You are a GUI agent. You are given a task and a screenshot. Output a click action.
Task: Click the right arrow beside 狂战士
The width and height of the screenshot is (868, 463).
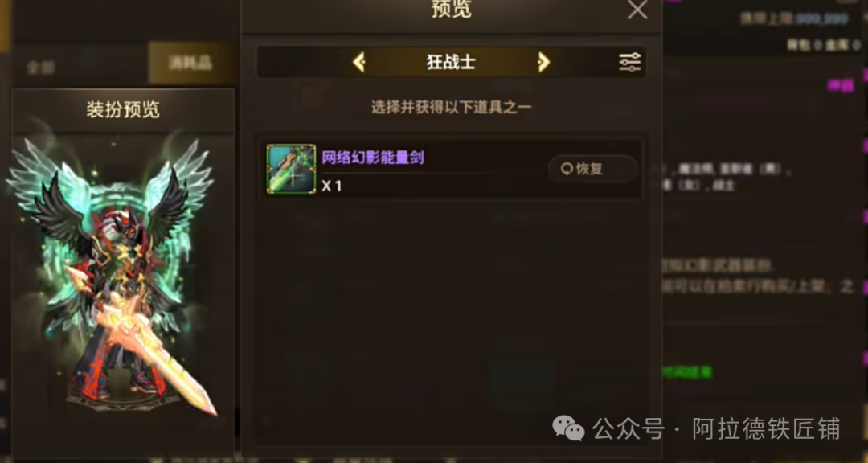pos(543,62)
